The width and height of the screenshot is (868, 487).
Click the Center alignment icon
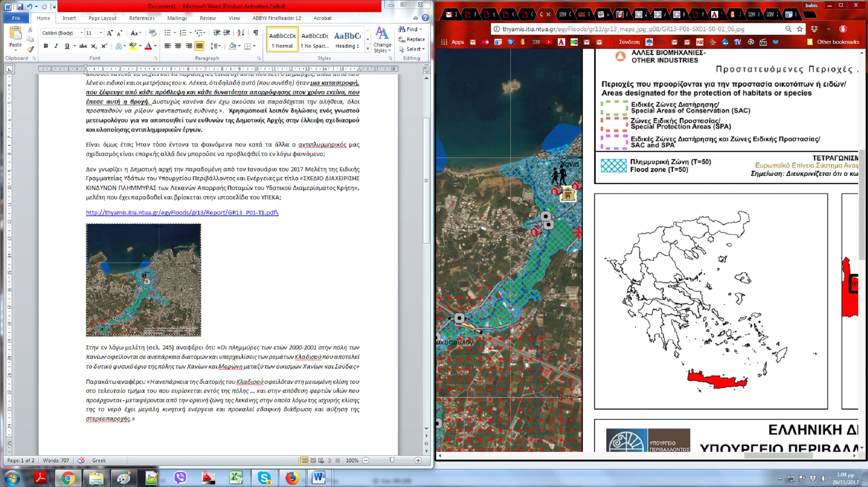click(x=178, y=46)
